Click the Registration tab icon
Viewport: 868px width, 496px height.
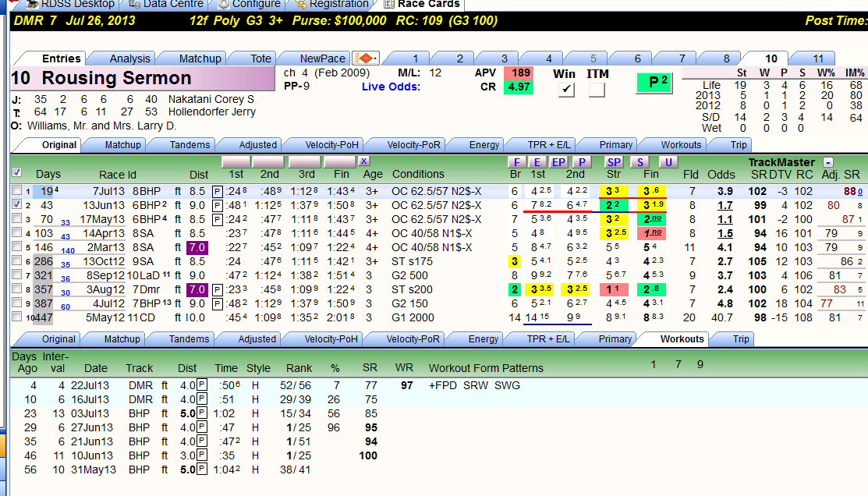(300, 4)
